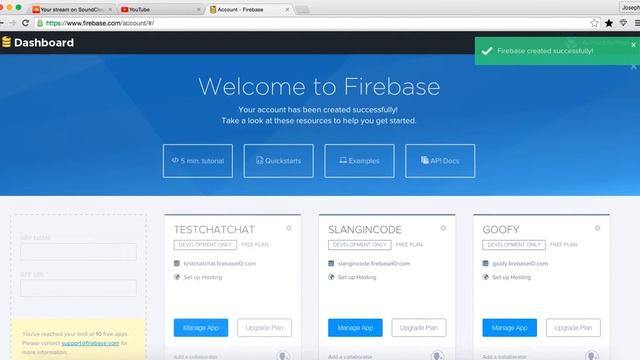The height and width of the screenshot is (360, 640).
Task: Switch to 'Your stream on SoundCloud' tab
Action: click(x=71, y=9)
